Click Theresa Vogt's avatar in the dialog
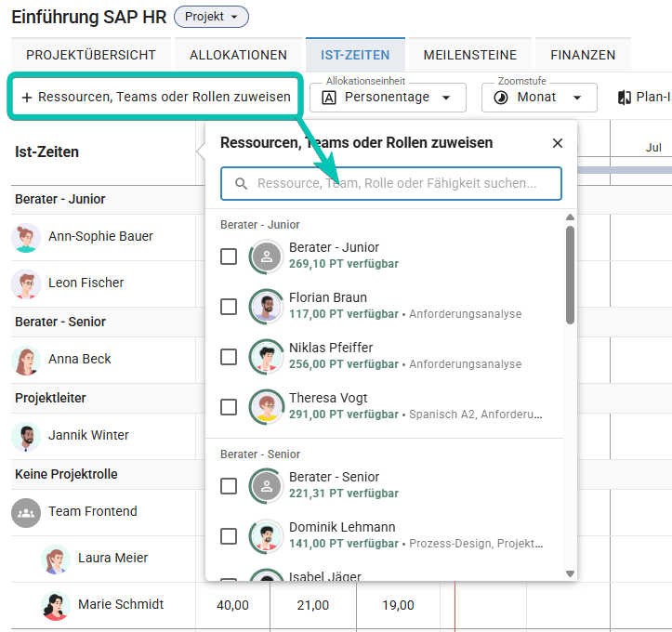 266,407
